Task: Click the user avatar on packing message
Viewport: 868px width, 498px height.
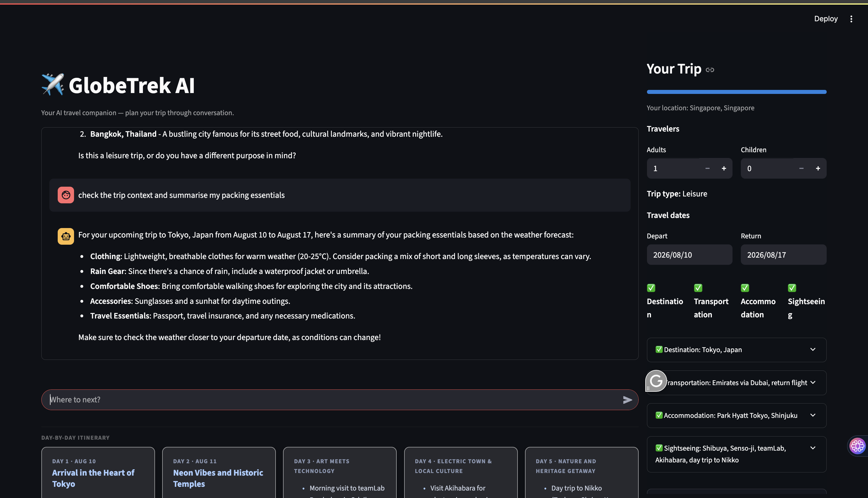Action: coord(66,195)
